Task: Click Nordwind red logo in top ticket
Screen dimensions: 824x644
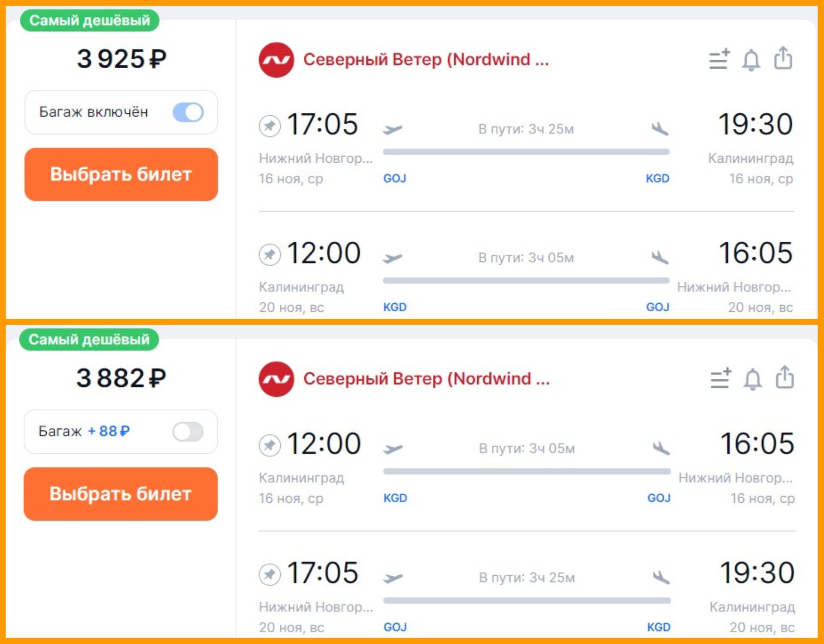Action: 276,60
